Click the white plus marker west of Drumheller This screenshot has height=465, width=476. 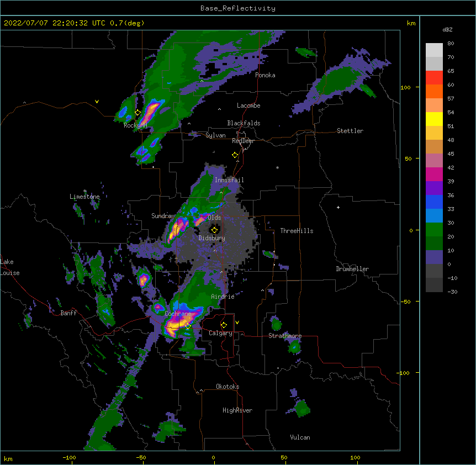tap(338, 207)
